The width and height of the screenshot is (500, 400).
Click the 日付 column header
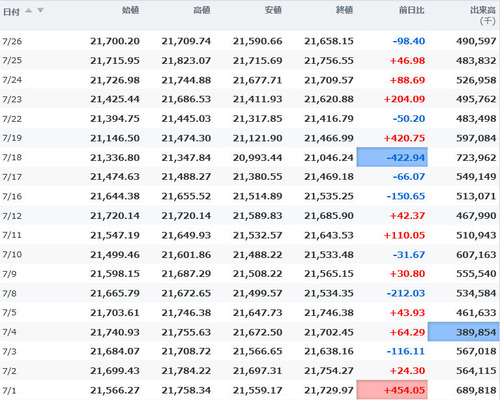(x=11, y=12)
